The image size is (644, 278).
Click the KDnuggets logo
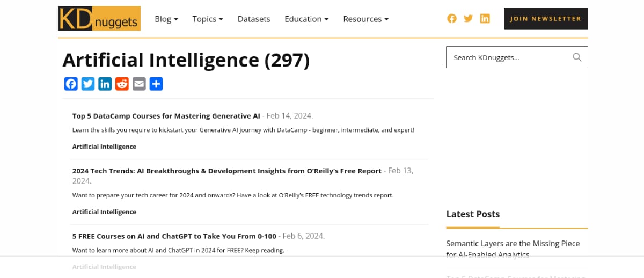click(99, 18)
